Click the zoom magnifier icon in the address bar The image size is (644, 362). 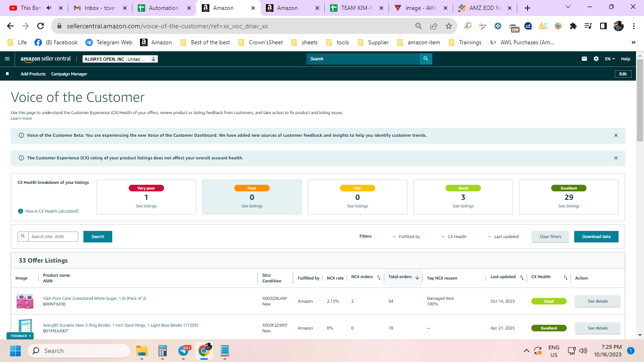coord(419,26)
